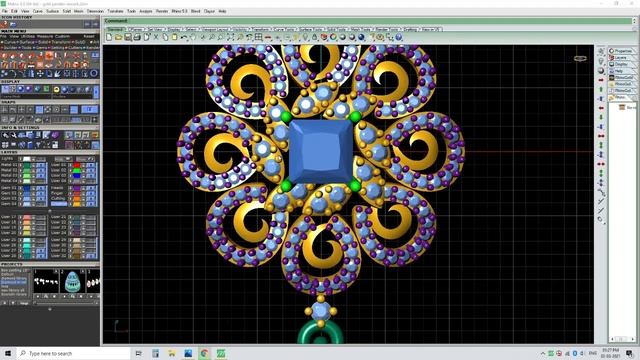Click the wide blue snap button in Snaps
Screen dimensions: 640x360
(x=89, y=109)
